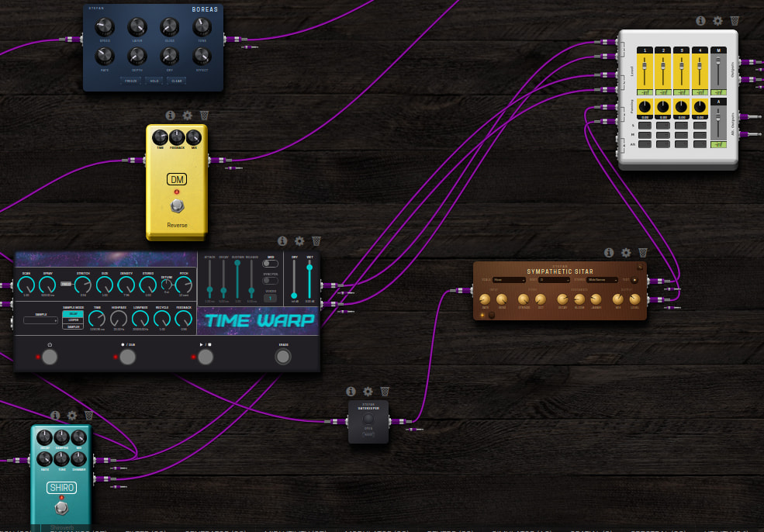
Task: Click the Time Warp Erase footswitch
Action: 283,357
